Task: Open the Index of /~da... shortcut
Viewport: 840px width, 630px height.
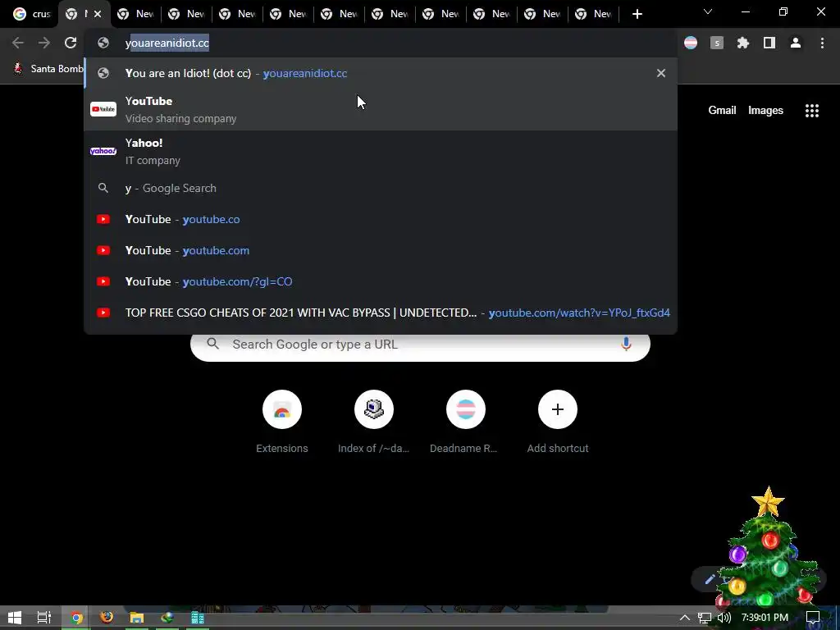Action: 374,422
